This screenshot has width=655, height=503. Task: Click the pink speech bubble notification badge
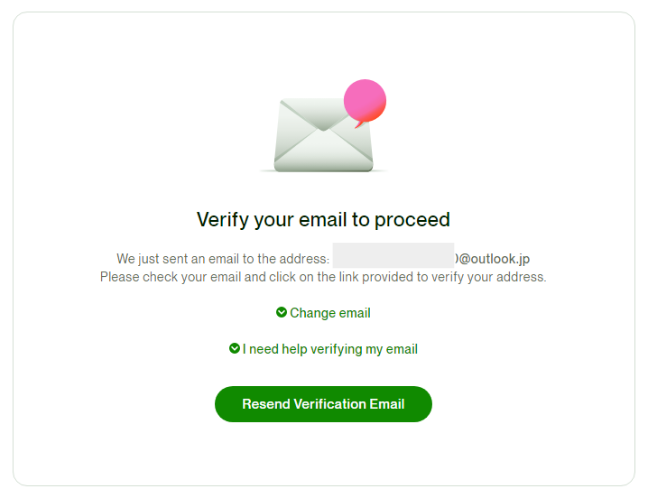point(365,102)
